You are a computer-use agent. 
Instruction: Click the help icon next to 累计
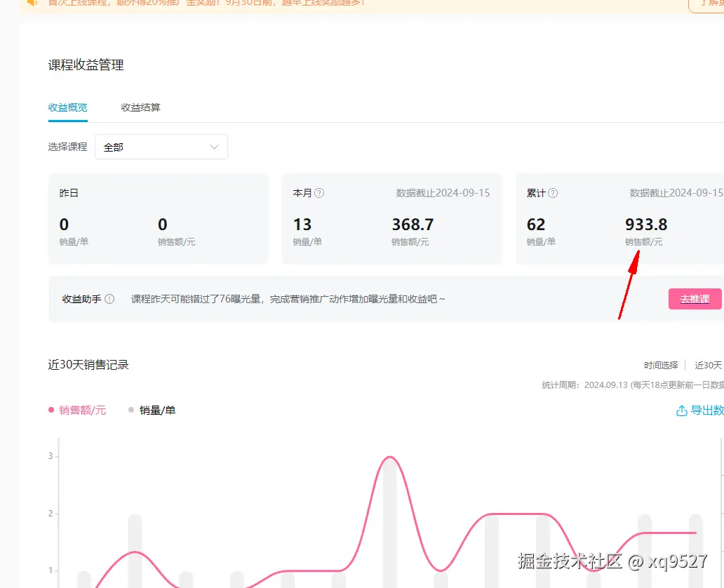[x=553, y=193]
